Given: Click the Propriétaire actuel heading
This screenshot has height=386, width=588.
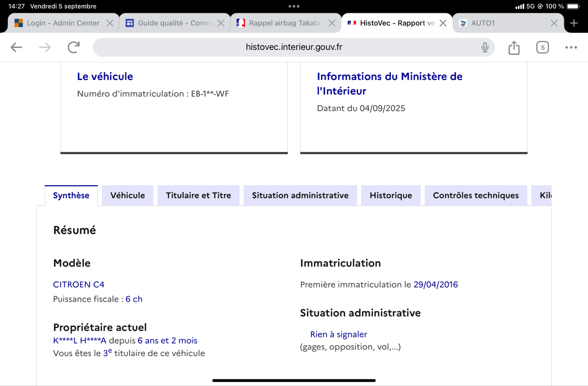Looking at the screenshot, I should pyautogui.click(x=100, y=327).
